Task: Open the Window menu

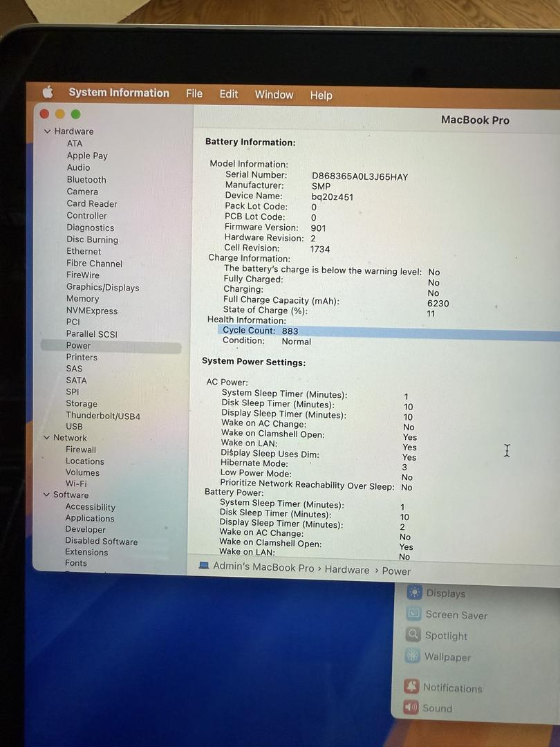Action: 274,94
